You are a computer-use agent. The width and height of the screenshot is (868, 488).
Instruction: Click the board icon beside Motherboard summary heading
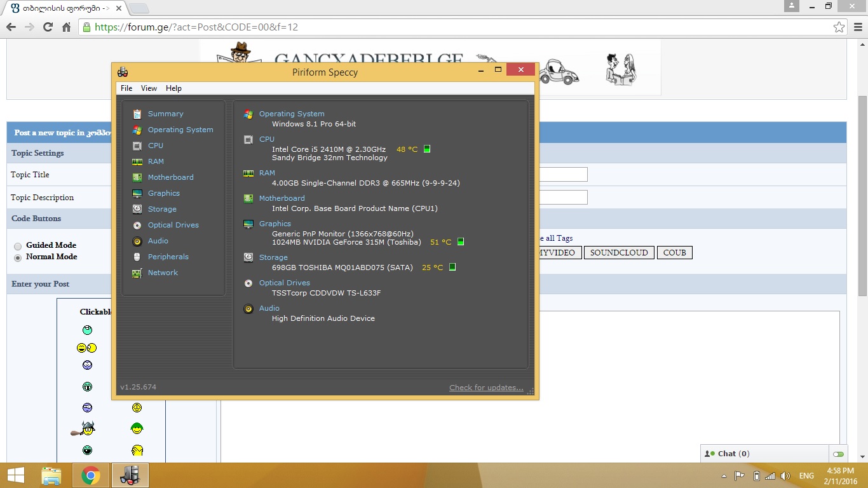click(248, 198)
